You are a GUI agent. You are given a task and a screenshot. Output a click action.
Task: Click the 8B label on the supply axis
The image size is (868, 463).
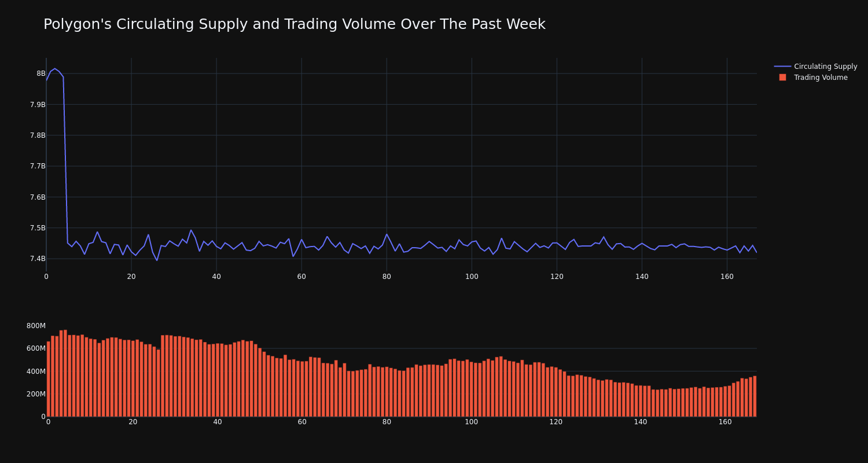point(41,74)
